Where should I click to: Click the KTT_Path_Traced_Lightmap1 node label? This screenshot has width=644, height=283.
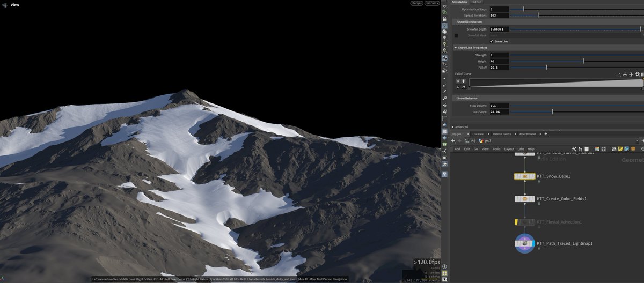click(565, 243)
